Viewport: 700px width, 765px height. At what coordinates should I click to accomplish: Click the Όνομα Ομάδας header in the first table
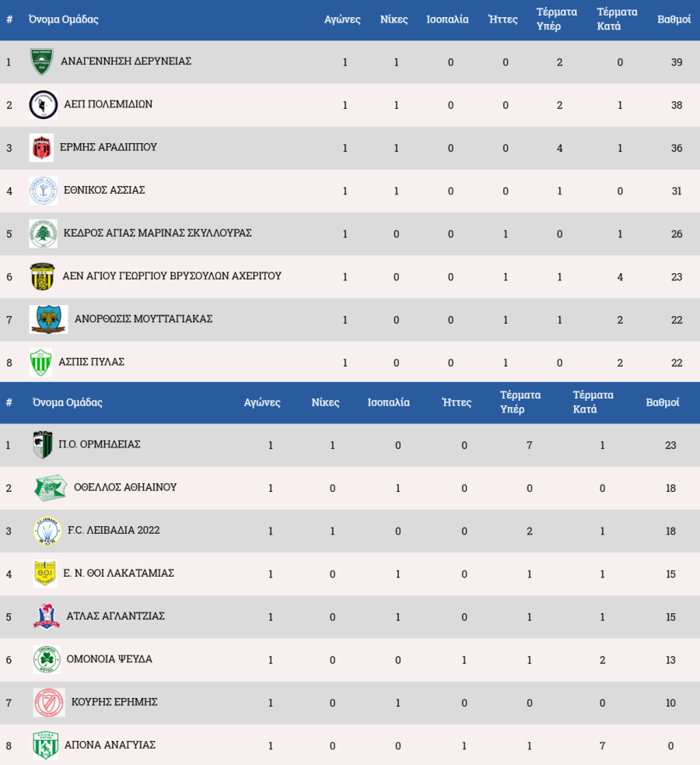pyautogui.click(x=64, y=19)
